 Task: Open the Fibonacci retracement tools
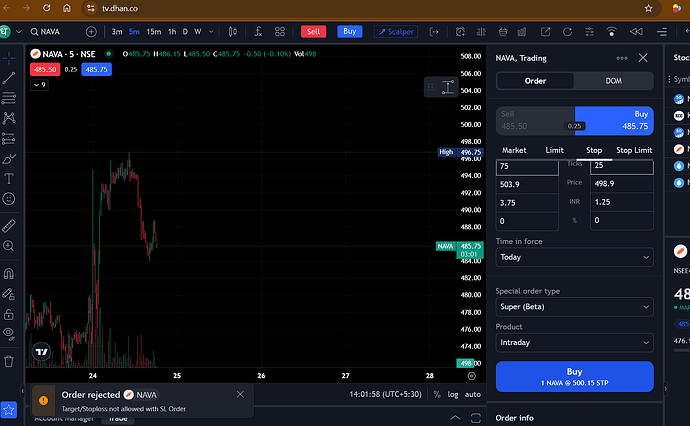pyautogui.click(x=8, y=98)
